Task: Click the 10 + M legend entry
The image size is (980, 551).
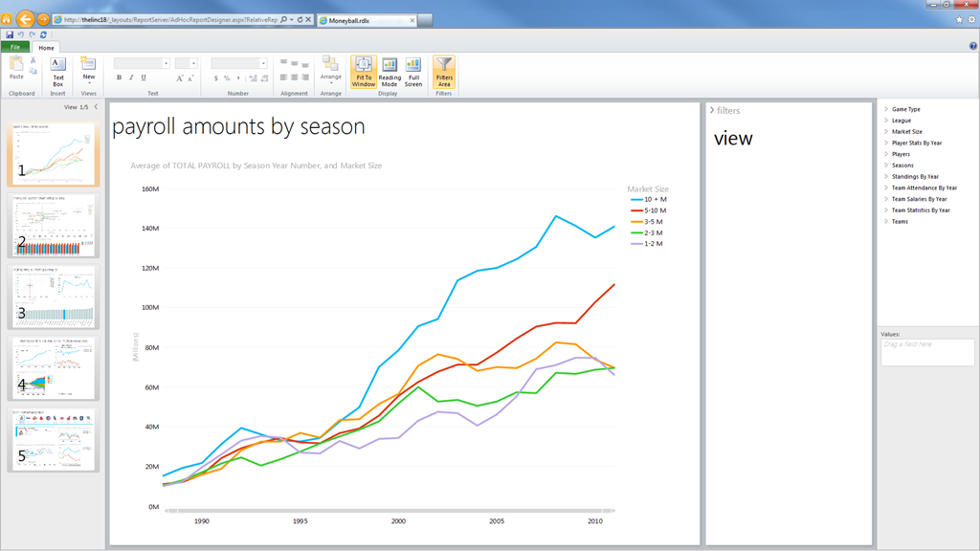Action: pyautogui.click(x=655, y=200)
